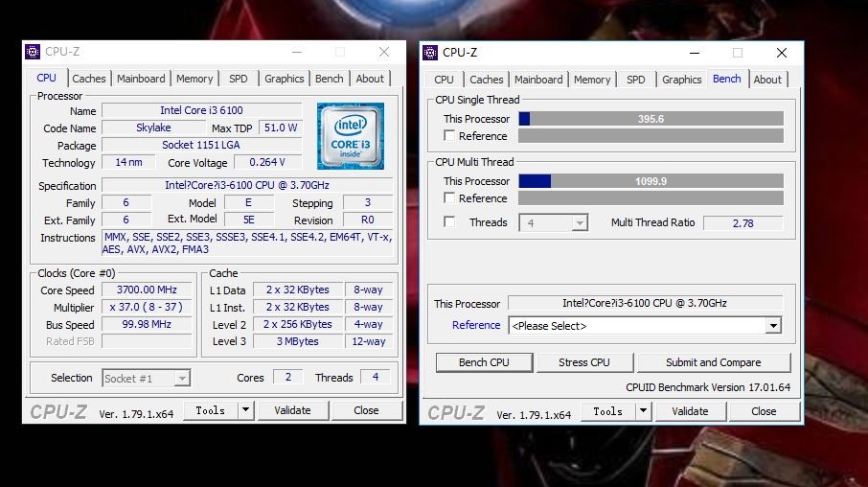Open the Socket #1 selection dropdown

[182, 379]
